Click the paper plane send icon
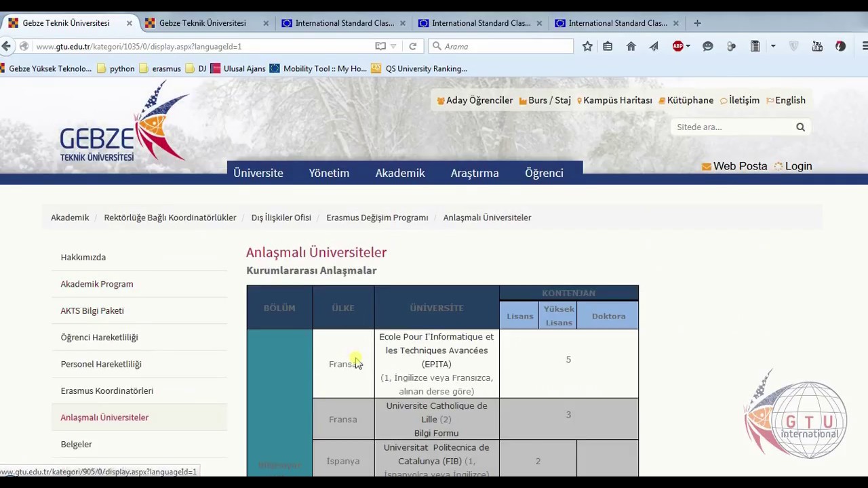Image resolution: width=868 pixels, height=488 pixels. point(654,46)
